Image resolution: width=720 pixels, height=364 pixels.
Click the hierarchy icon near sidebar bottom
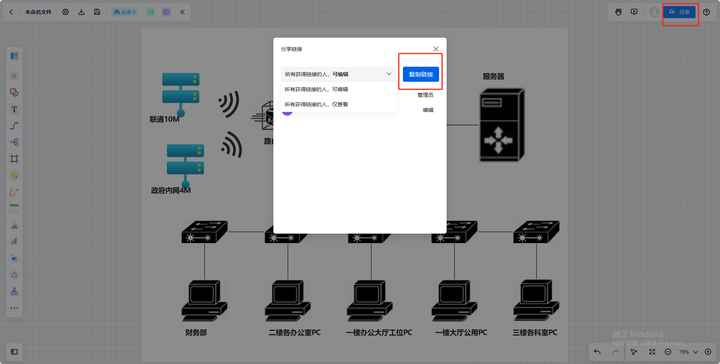click(14, 291)
